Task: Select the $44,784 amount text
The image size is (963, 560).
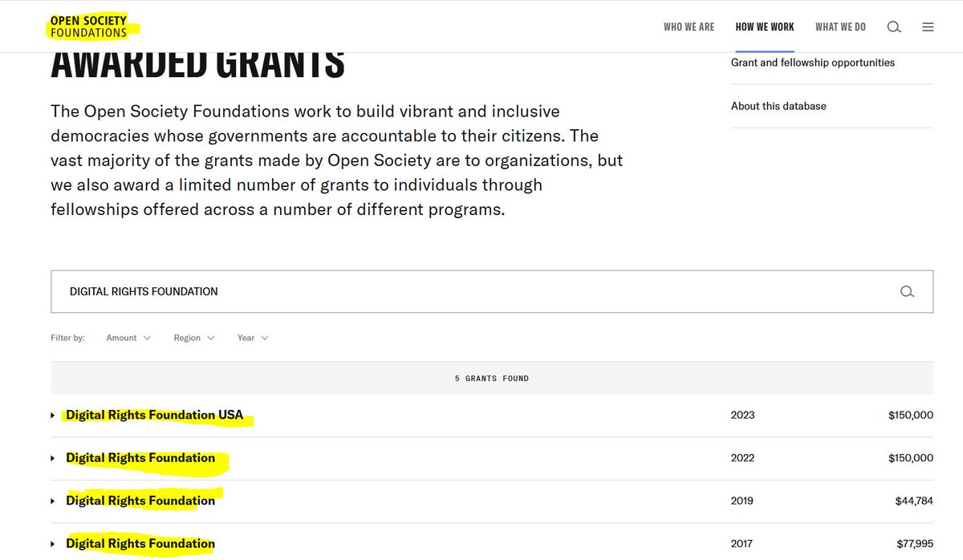Action: pos(914,501)
